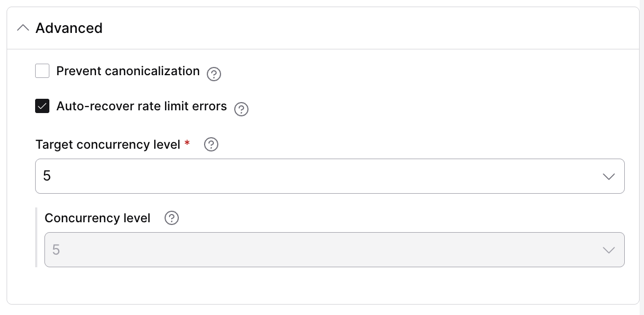The width and height of the screenshot is (644, 315).
Task: Enable the Prevent canonicalization checkbox
Action: pyautogui.click(x=42, y=71)
